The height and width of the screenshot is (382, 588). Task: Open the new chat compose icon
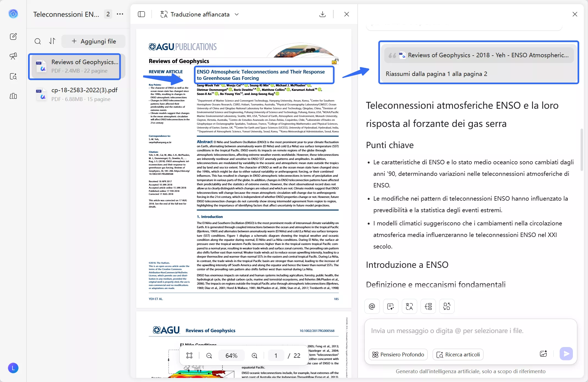click(x=13, y=36)
